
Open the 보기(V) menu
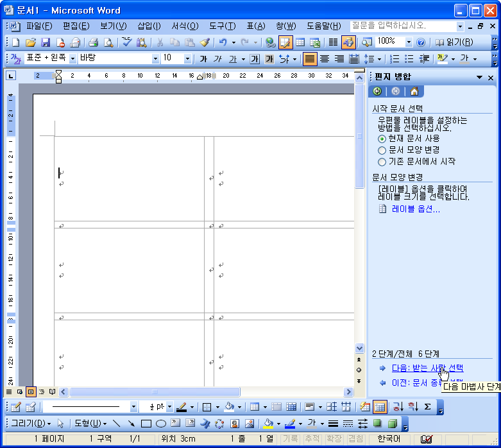[113, 26]
